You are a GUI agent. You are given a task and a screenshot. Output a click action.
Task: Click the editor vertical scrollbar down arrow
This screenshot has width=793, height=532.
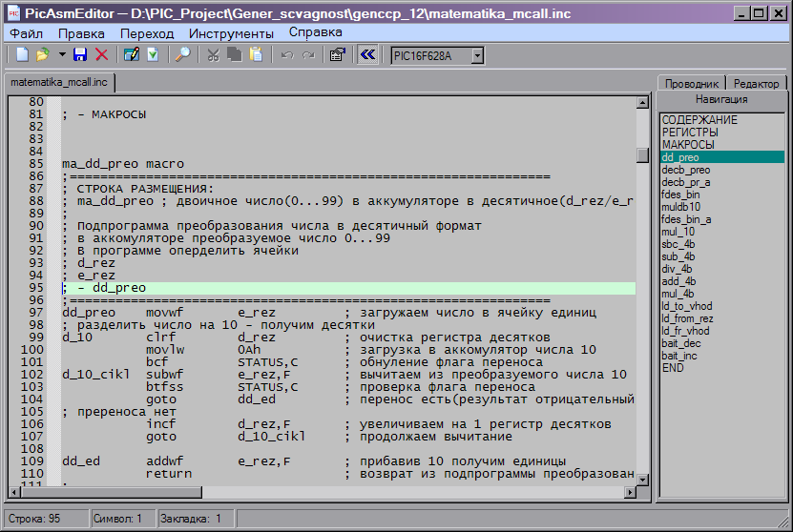(642, 480)
